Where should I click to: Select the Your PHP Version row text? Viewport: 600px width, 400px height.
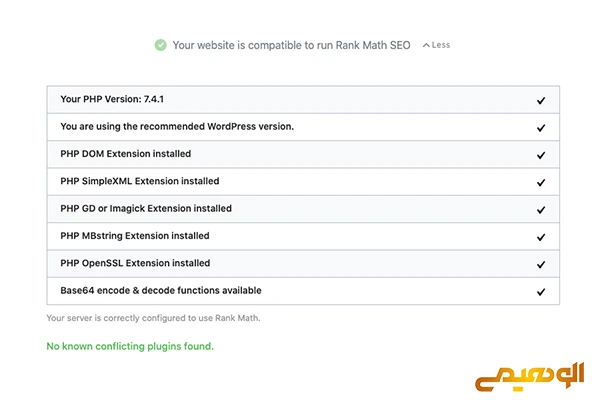pyautogui.click(x=112, y=99)
